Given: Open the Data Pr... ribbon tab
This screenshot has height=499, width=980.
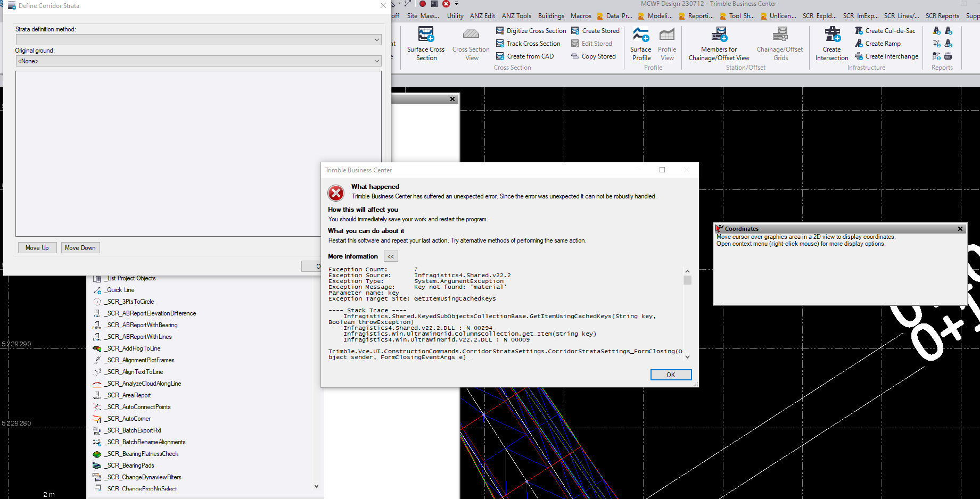Looking at the screenshot, I should point(615,16).
